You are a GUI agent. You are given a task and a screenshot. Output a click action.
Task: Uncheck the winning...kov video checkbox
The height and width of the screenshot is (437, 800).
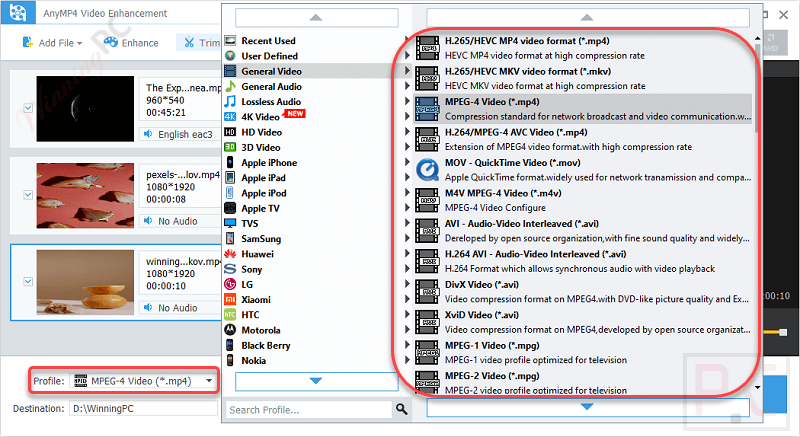click(28, 281)
